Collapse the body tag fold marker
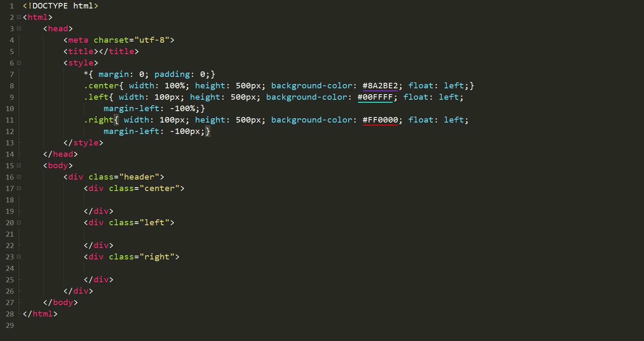This screenshot has height=341, width=644. [19, 166]
